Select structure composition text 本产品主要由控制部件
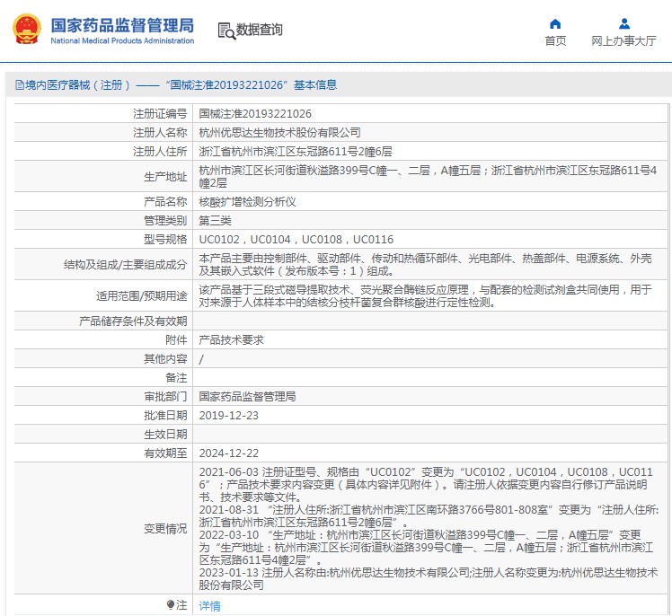Image resolution: width=672 pixels, height=616 pixels. point(425,265)
